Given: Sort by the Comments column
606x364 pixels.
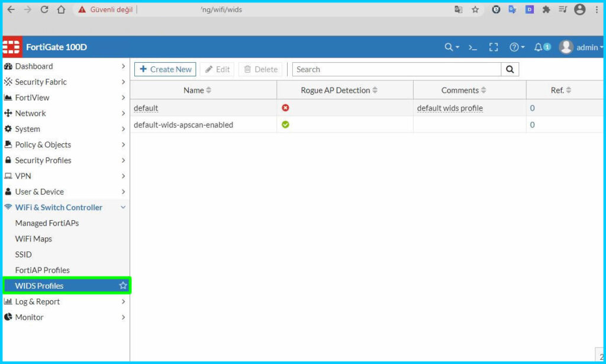Looking at the screenshot, I should 464,90.
